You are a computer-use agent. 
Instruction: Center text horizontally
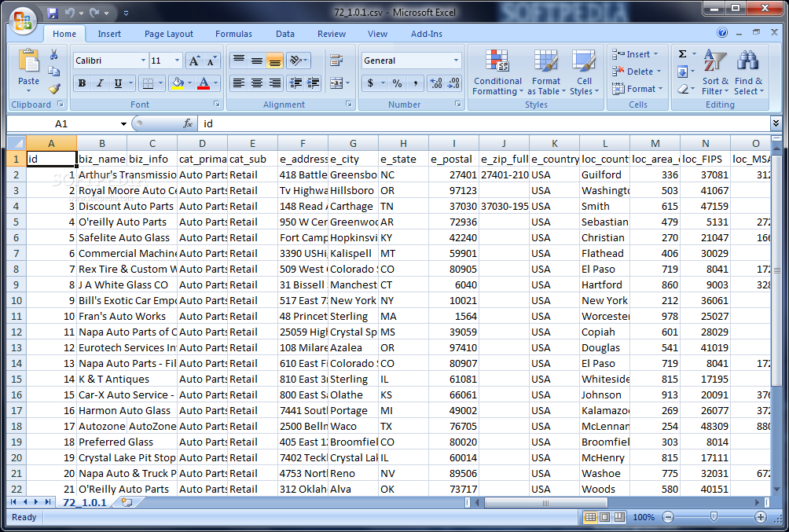[x=257, y=83]
